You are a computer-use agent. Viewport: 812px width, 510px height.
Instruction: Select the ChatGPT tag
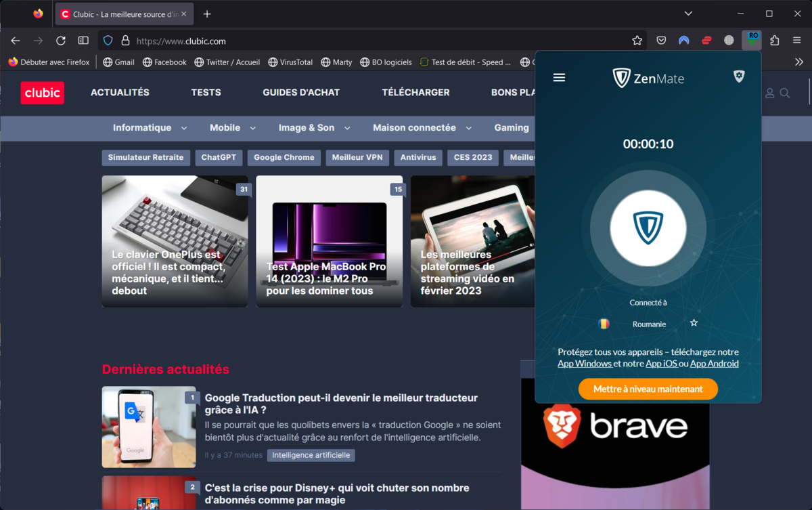tap(219, 157)
